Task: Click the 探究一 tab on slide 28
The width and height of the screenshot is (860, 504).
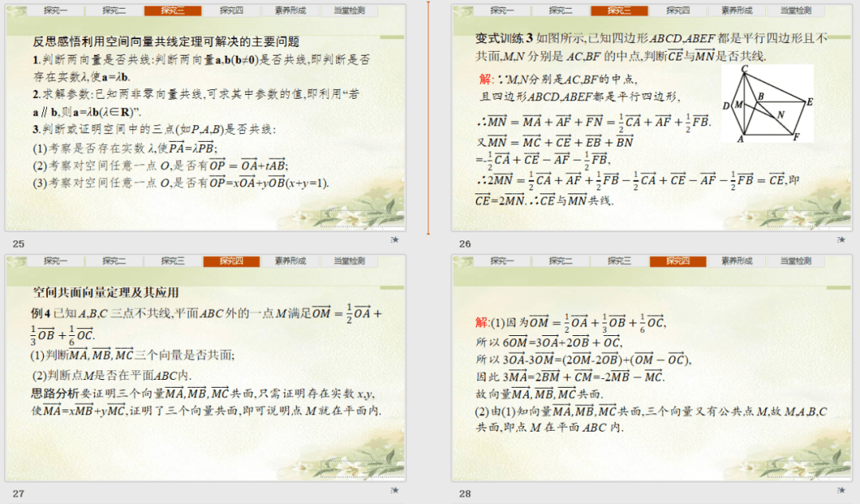Action: pos(502,261)
